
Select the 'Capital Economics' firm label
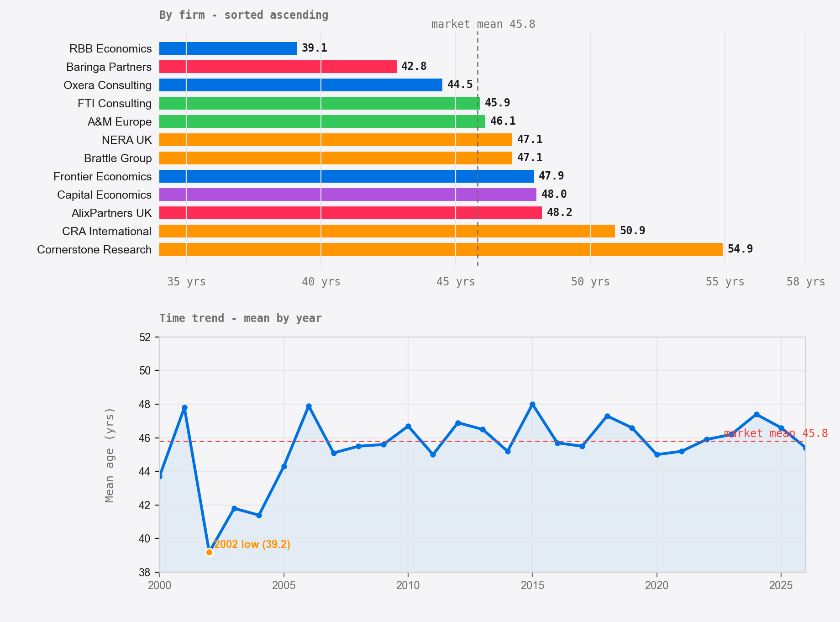pyautogui.click(x=105, y=195)
